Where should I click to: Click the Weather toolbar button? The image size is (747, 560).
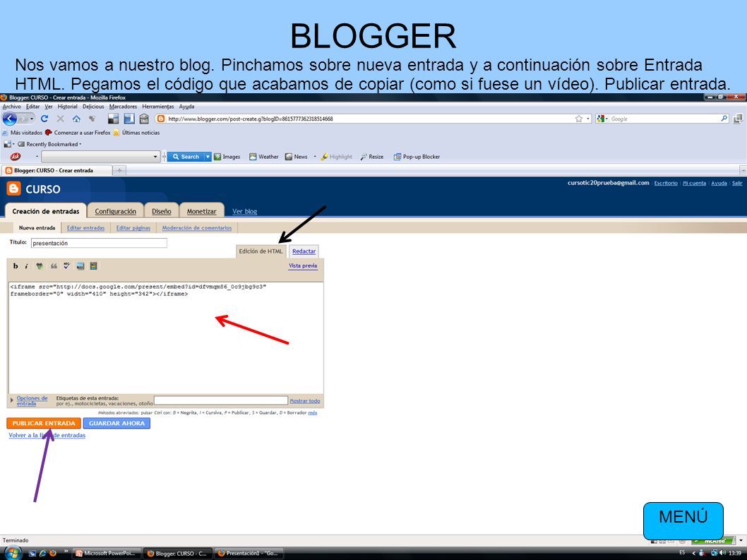263,156
